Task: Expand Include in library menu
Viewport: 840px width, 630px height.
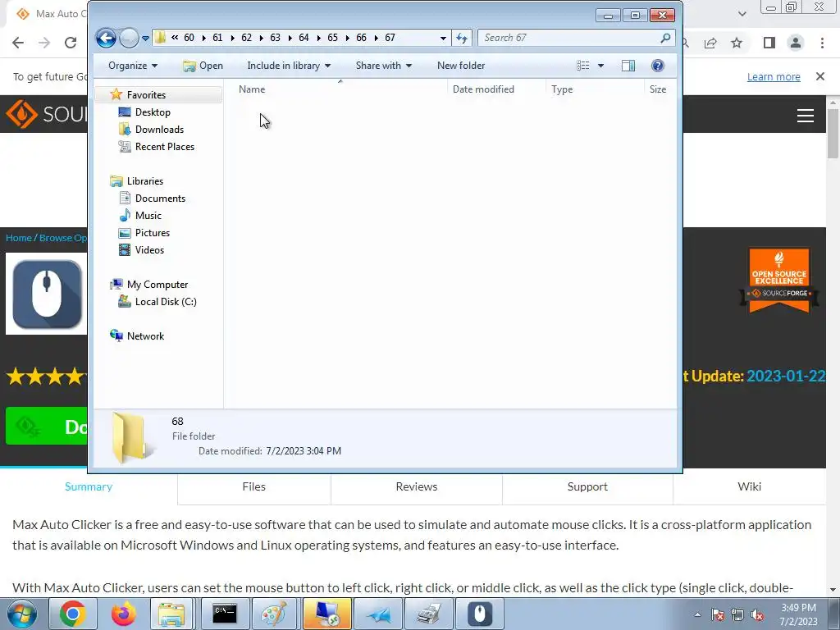Action: (289, 66)
